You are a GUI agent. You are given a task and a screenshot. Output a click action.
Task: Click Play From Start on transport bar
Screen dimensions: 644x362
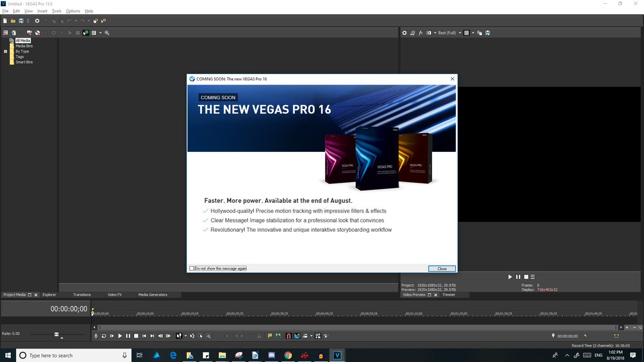coord(112,336)
